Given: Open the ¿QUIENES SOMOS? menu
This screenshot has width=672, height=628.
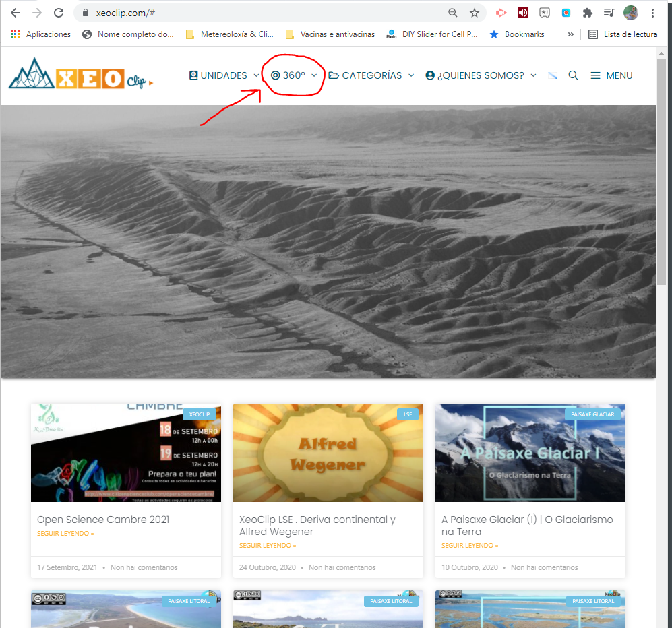Looking at the screenshot, I should (481, 75).
